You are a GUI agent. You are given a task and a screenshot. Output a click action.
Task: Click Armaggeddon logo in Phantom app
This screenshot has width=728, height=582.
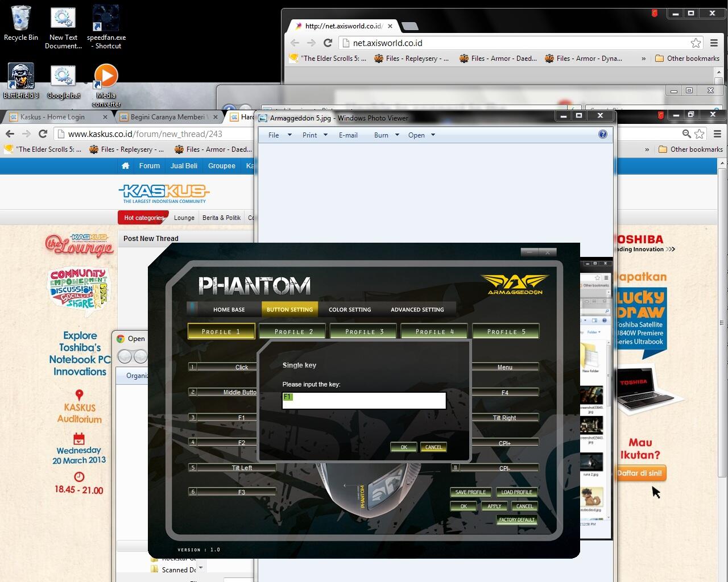(515, 284)
